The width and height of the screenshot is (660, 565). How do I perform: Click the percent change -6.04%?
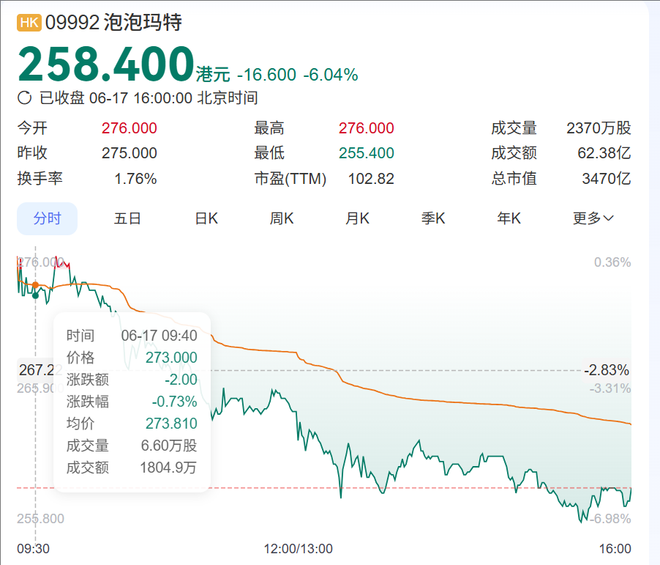[331, 75]
